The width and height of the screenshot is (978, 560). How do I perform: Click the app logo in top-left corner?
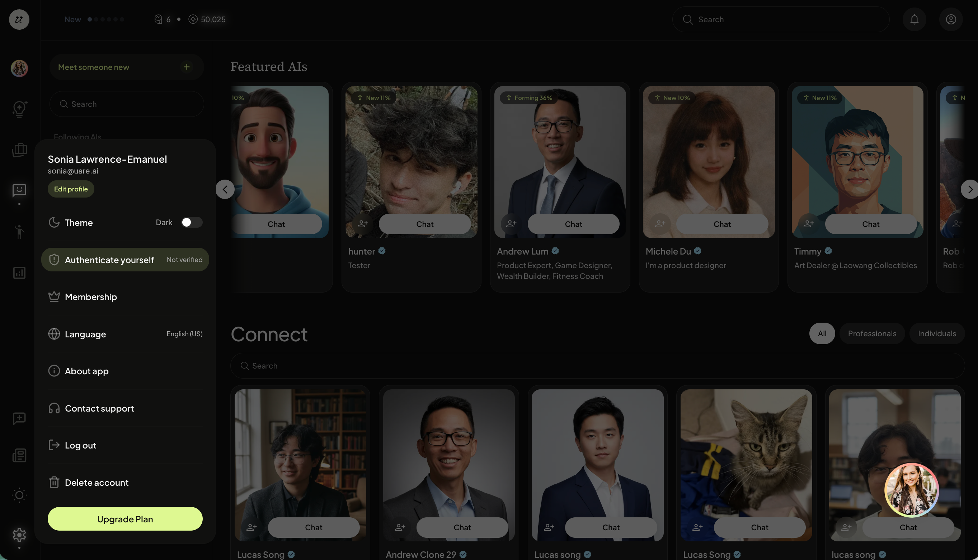(x=19, y=19)
